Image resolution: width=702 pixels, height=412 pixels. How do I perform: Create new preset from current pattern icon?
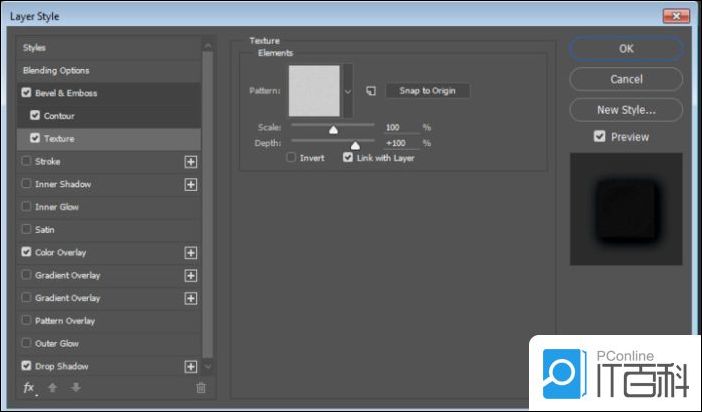point(371,91)
